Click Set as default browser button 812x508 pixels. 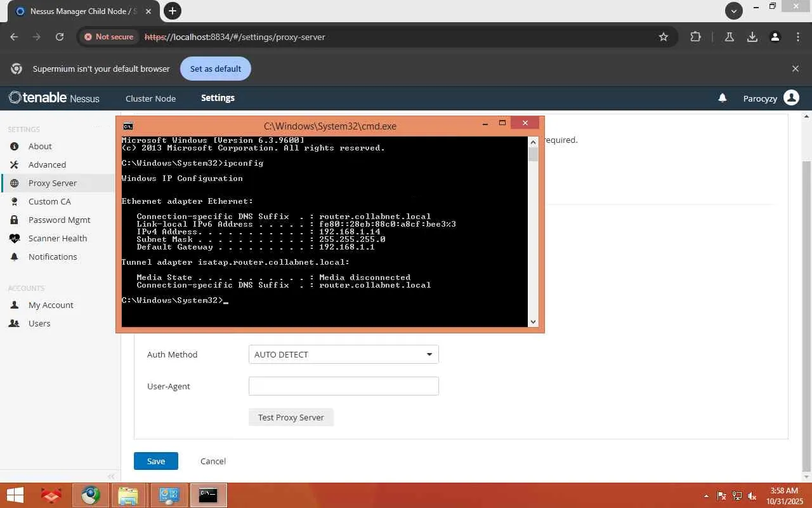pyautogui.click(x=216, y=69)
